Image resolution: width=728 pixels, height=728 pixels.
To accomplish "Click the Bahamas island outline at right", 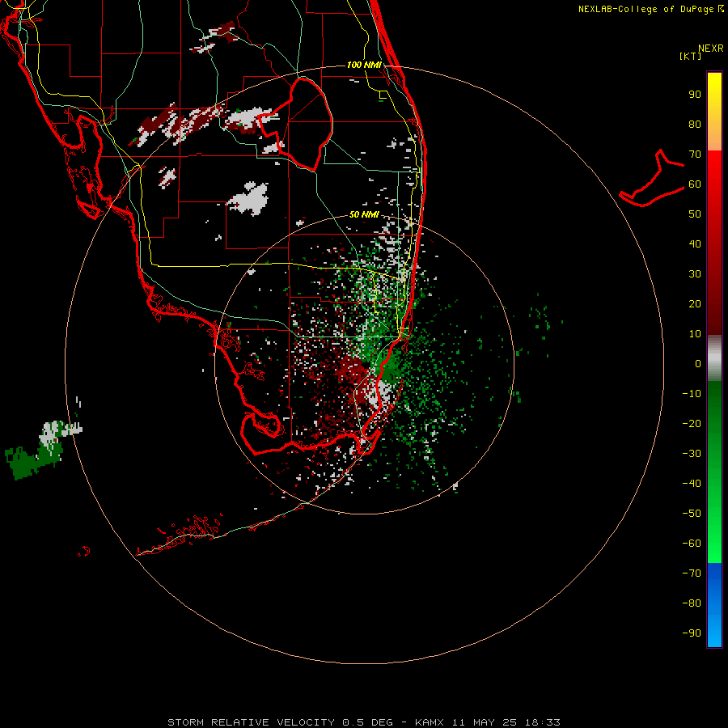I will (652, 179).
